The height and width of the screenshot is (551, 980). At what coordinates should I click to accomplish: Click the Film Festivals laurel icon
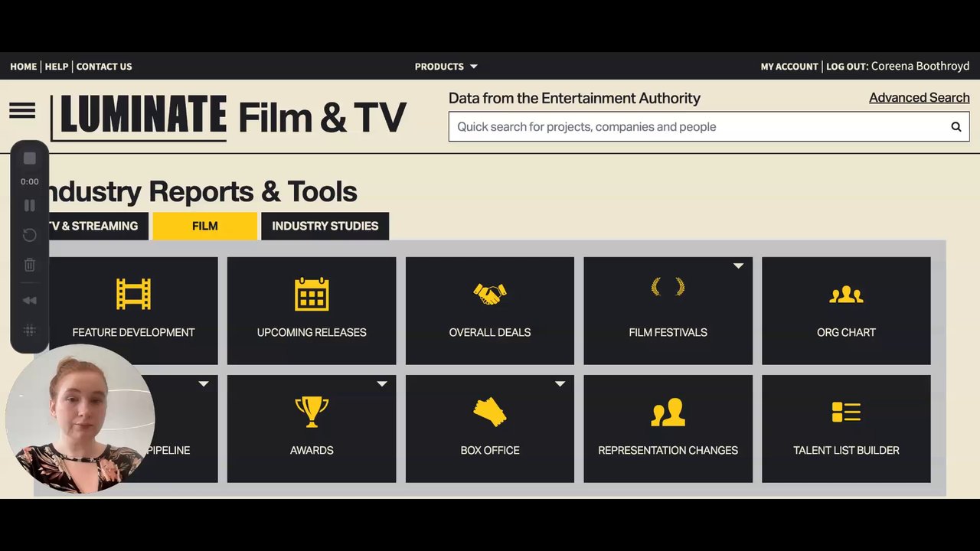click(x=668, y=288)
